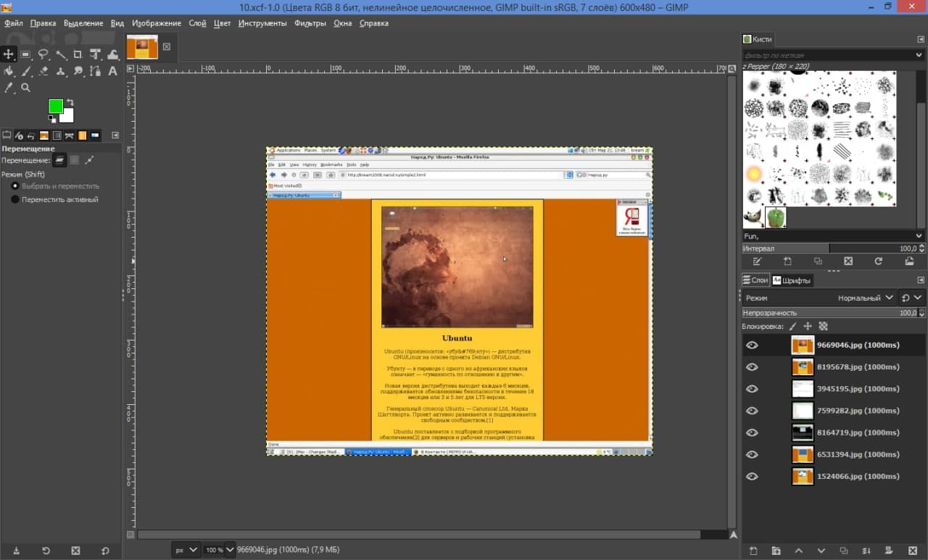The height and width of the screenshot is (560, 928).
Task: Select the green pepper brush thumbnail
Action: pyautogui.click(x=776, y=217)
